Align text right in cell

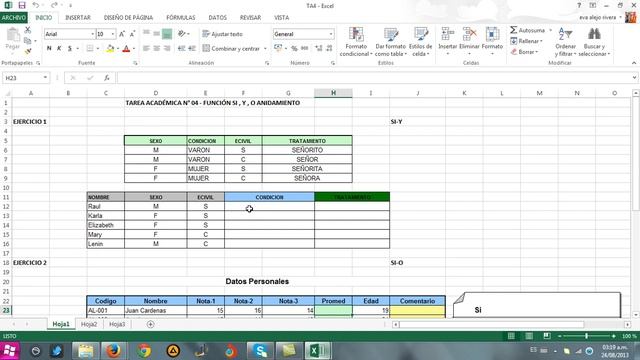[167, 49]
